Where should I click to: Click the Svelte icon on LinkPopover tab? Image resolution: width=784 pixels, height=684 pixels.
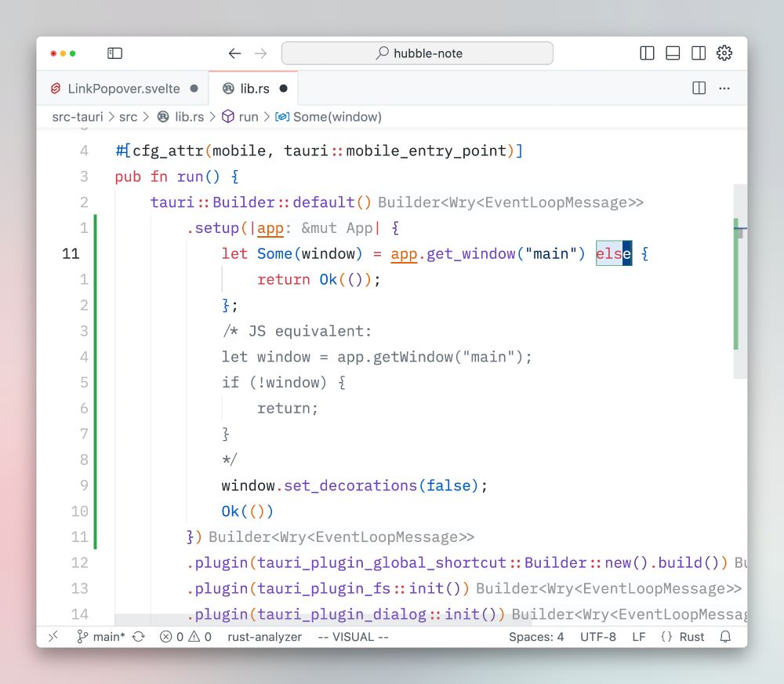pyautogui.click(x=56, y=89)
